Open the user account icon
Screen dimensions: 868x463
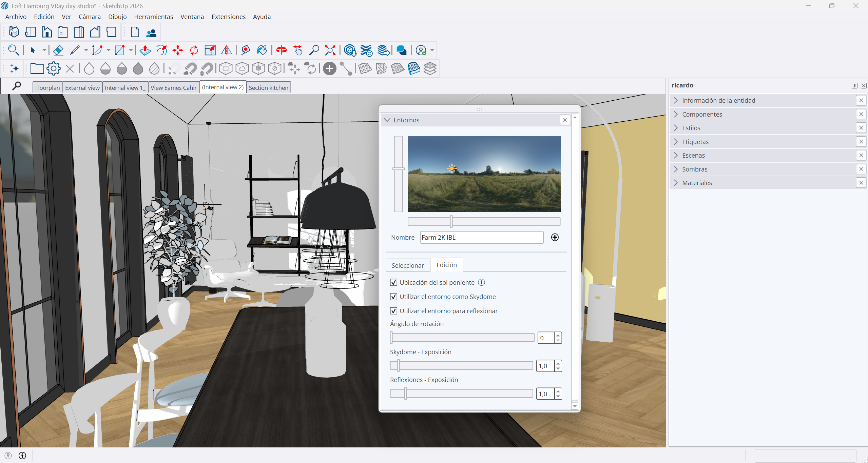421,50
